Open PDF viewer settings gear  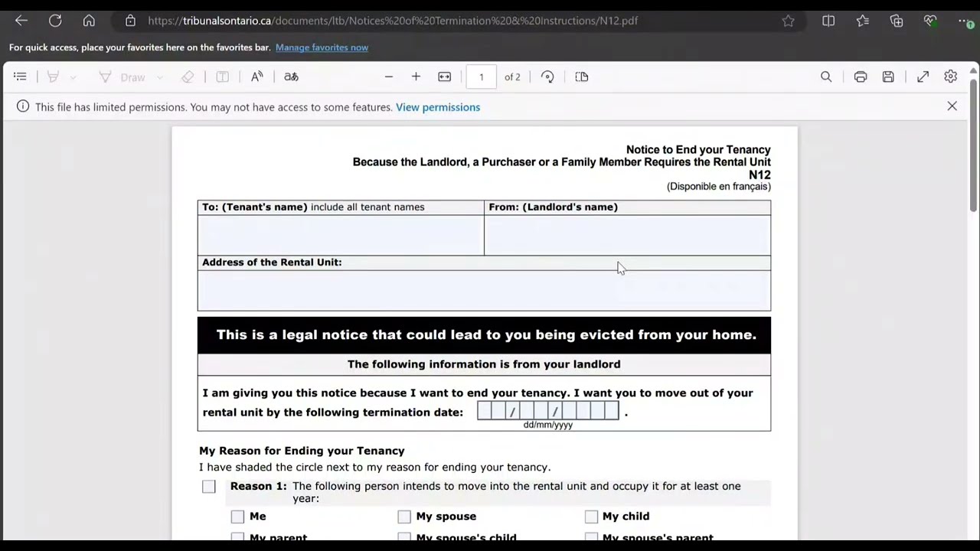pyautogui.click(x=950, y=77)
